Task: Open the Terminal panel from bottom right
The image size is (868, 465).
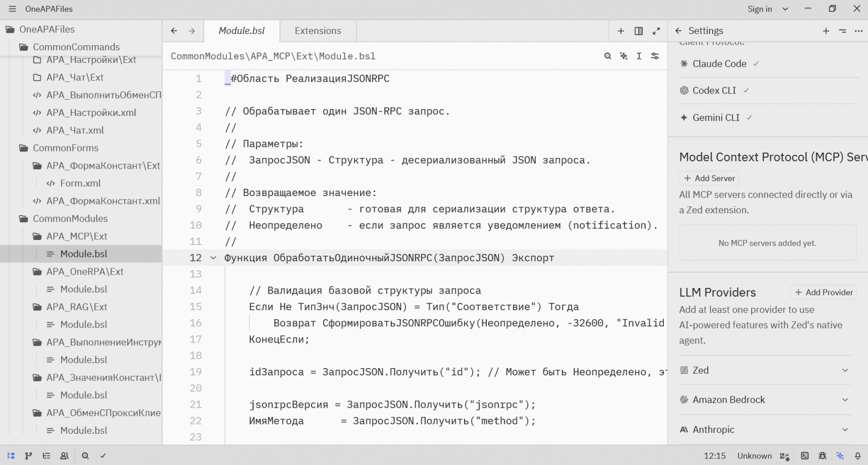Action: (805, 456)
